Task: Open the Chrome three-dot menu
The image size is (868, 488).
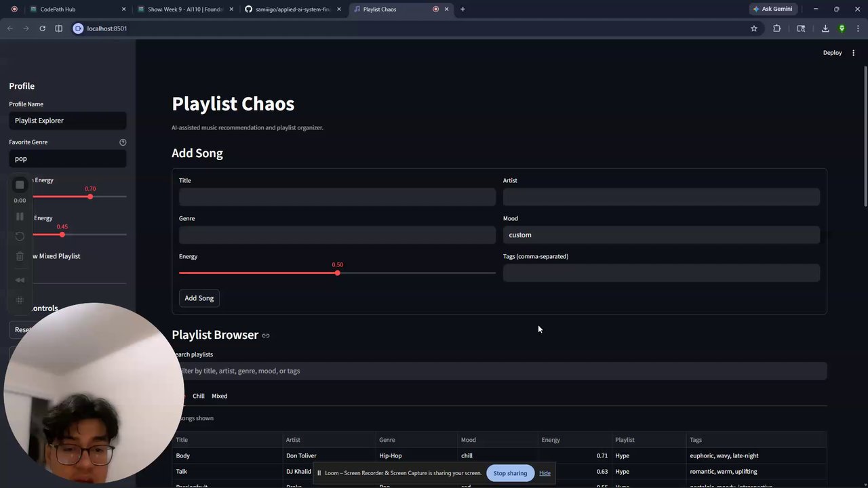Action: tap(857, 28)
